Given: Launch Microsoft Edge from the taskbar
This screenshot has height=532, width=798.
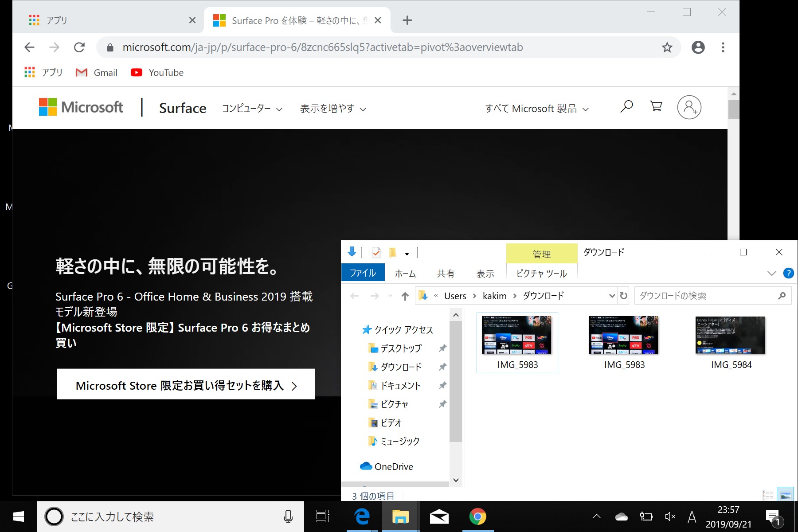Looking at the screenshot, I should (x=362, y=516).
